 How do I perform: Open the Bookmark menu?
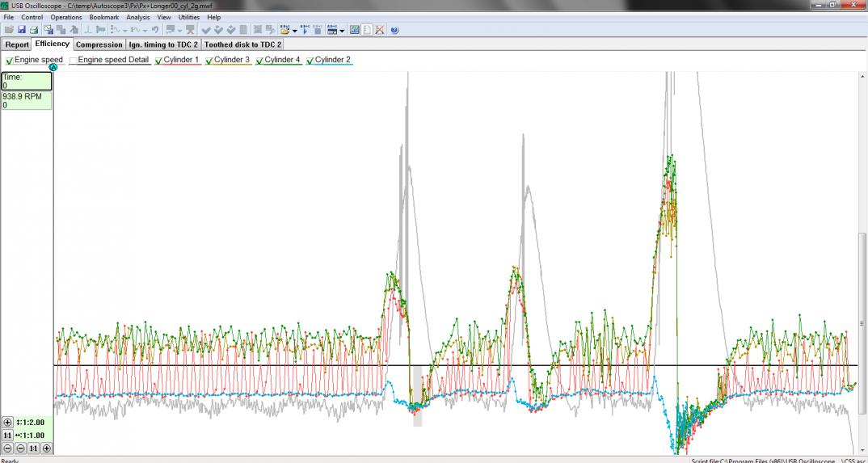point(103,17)
